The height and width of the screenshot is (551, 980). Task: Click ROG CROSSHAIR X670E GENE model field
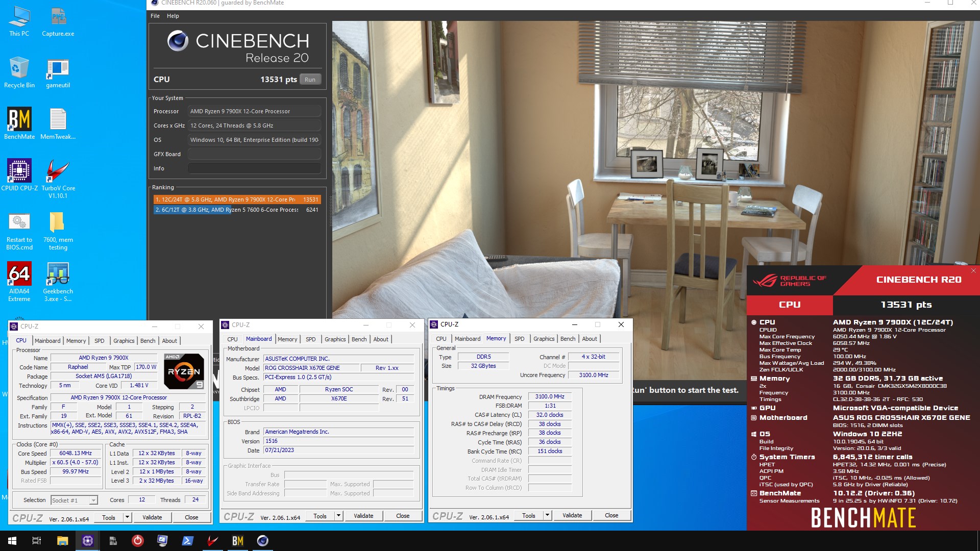[311, 368]
